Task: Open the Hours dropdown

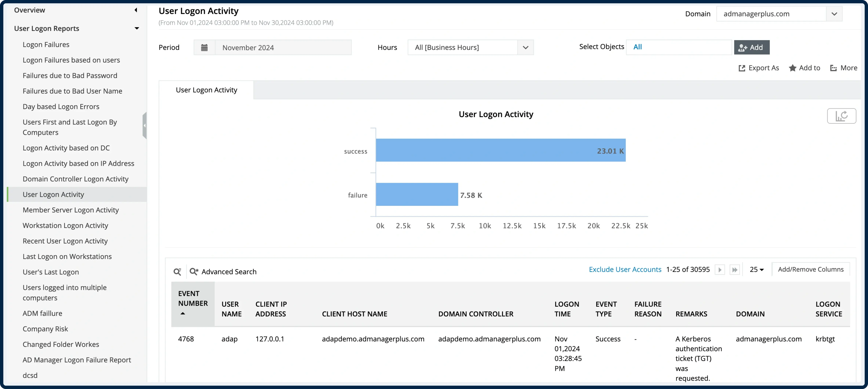Action: coord(526,47)
